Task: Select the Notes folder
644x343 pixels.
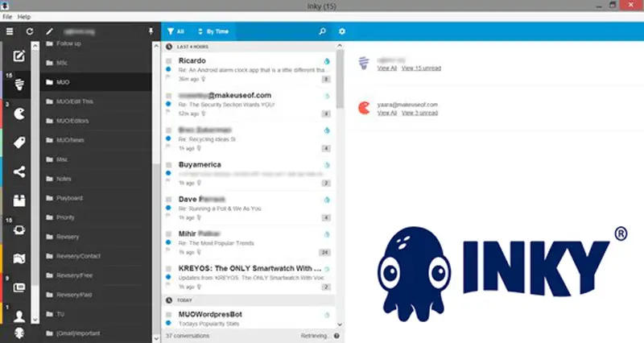Action: [x=96, y=179]
